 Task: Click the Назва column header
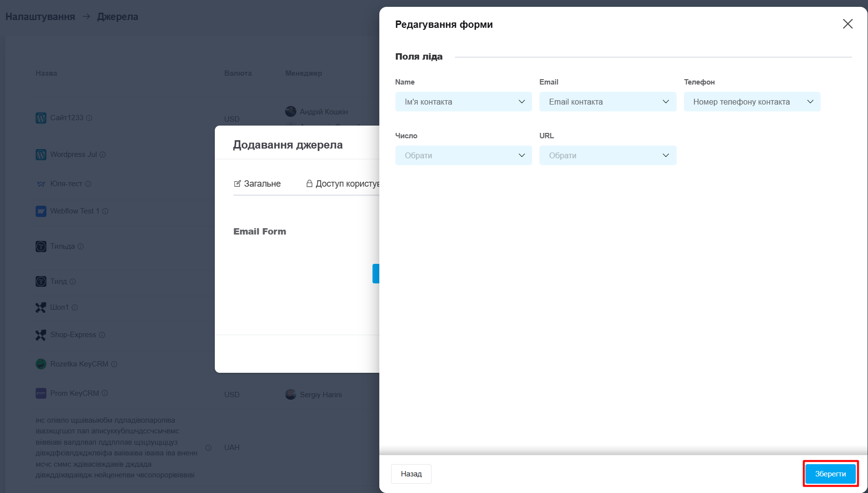46,73
